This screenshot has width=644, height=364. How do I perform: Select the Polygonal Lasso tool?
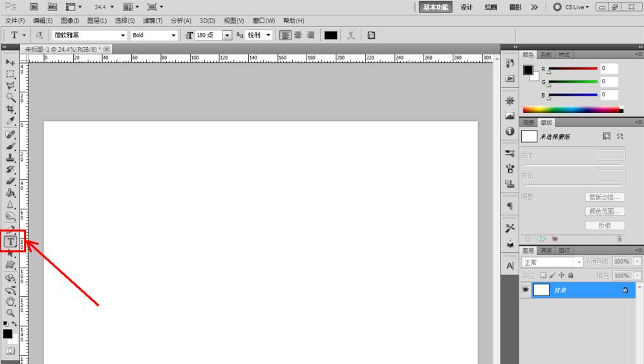point(10,86)
